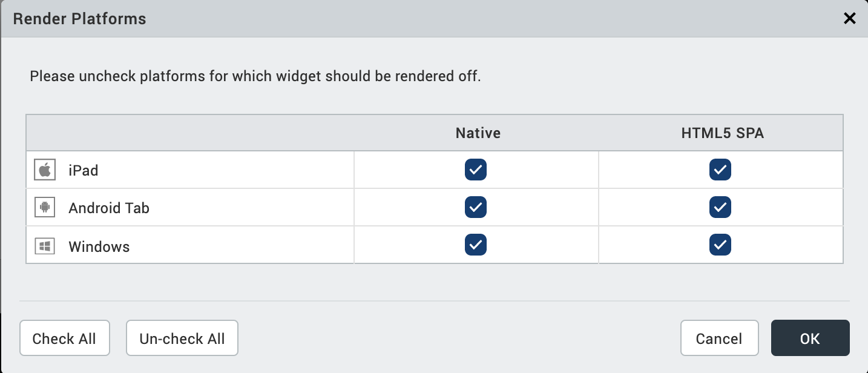Screen dimensions: 868x373
Task: Click the Native column header
Action: click(478, 133)
